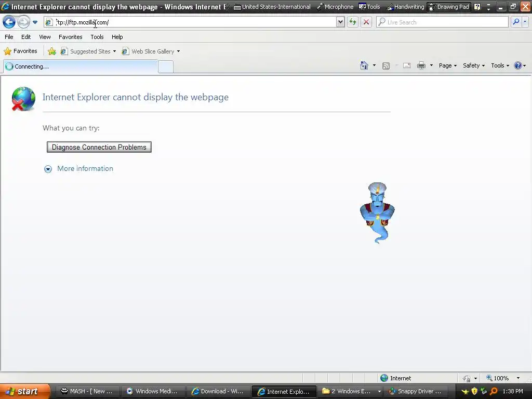This screenshot has width=532, height=399.
Task: Click the 100% zoom level button
Action: (497, 378)
